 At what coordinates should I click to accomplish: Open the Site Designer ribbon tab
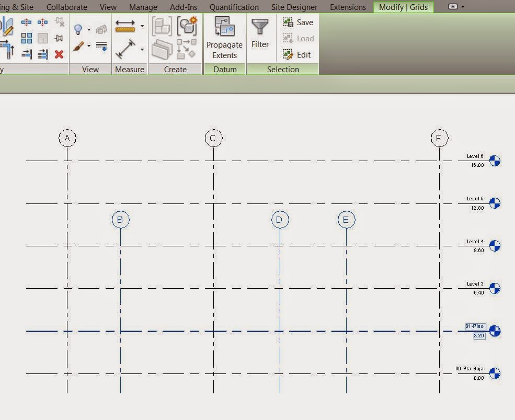point(294,7)
